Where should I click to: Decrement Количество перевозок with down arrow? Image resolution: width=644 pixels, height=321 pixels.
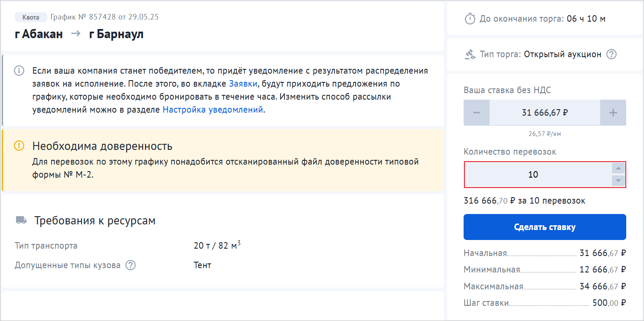click(x=618, y=180)
